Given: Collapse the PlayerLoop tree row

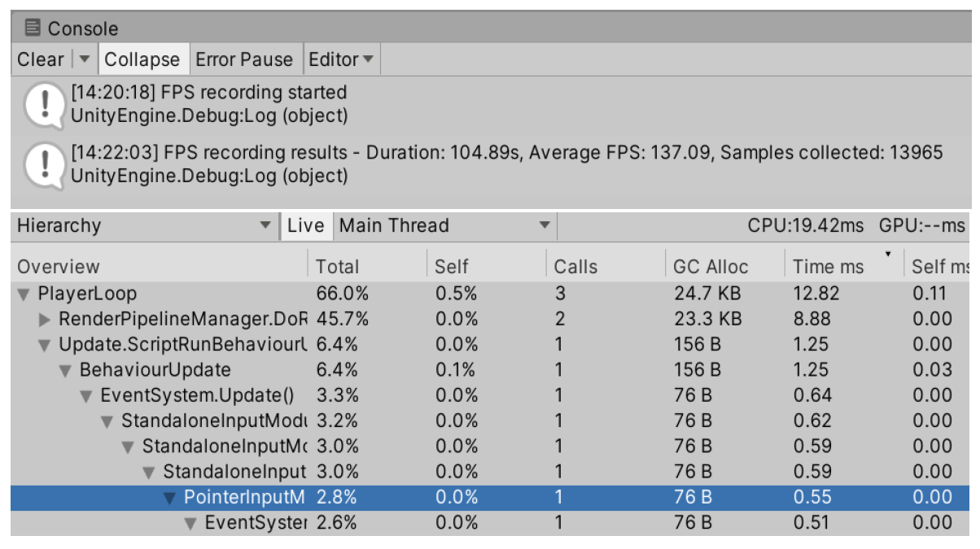Looking at the screenshot, I should (x=24, y=294).
